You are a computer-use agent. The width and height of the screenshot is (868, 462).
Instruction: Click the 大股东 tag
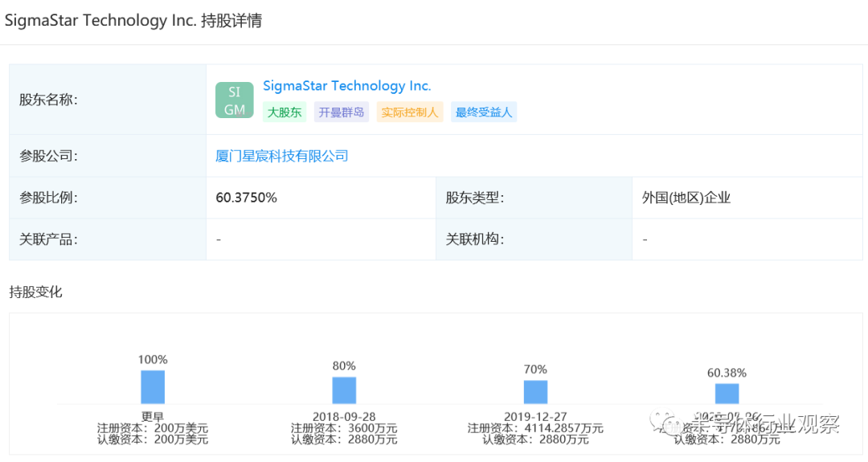[x=285, y=112]
